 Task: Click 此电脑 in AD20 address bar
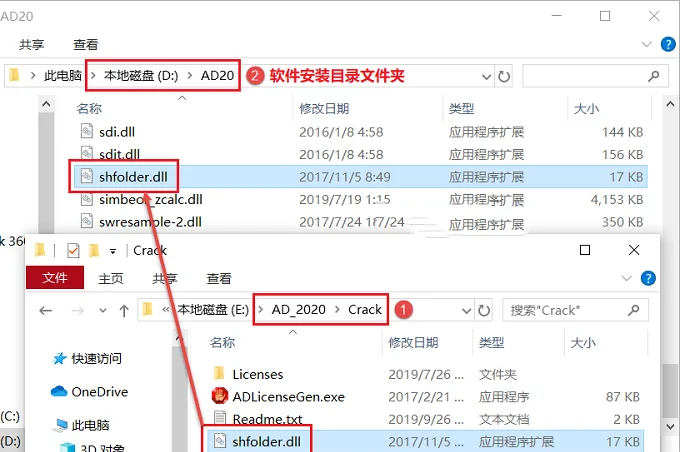point(63,75)
